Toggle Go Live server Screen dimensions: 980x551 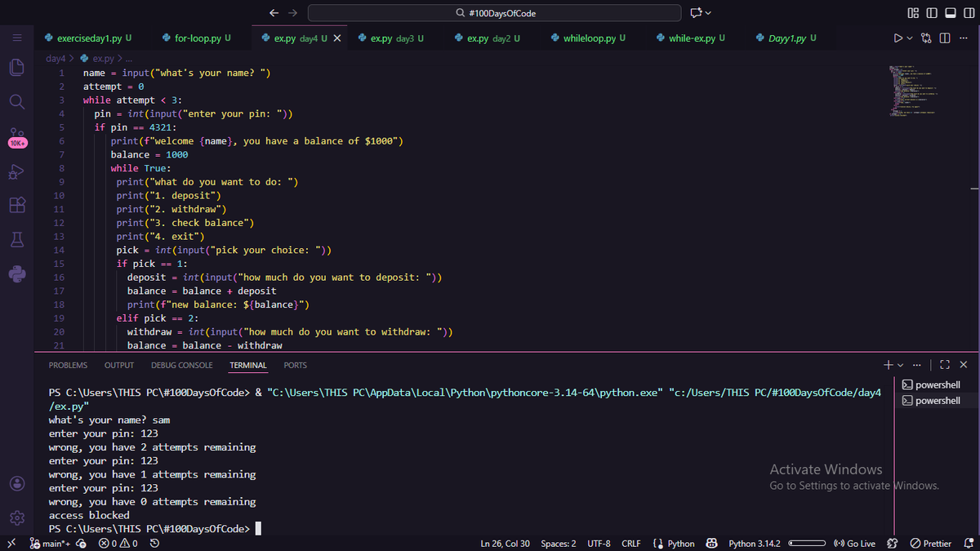[x=853, y=544]
